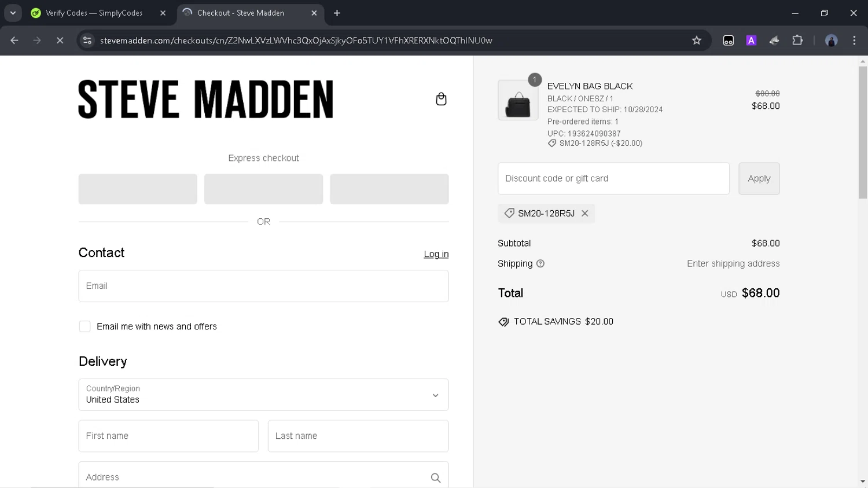The image size is (868, 488).
Task: Click the UPC: 193624090387 text
Action: tap(584, 134)
